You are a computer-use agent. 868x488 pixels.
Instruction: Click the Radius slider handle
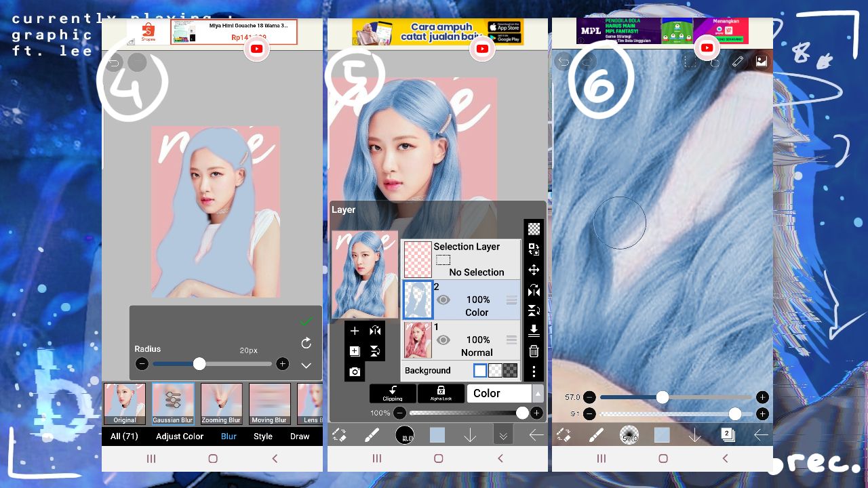click(x=199, y=364)
